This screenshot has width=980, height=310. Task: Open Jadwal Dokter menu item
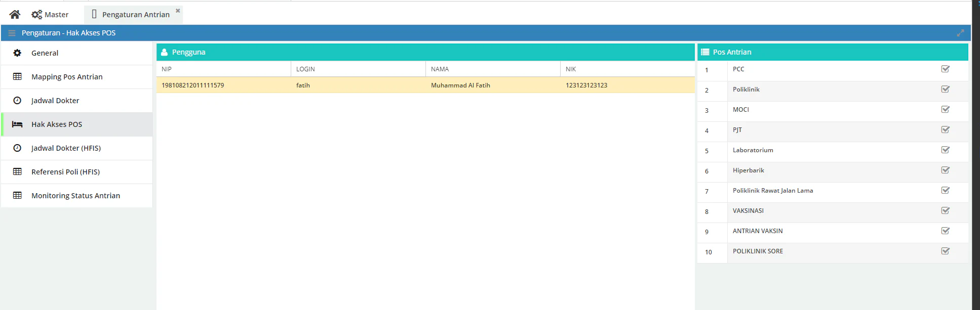point(77,101)
